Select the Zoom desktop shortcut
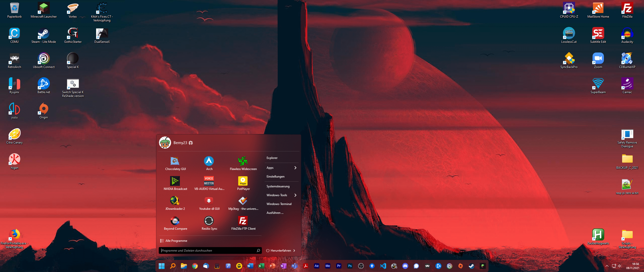 pyautogui.click(x=598, y=60)
